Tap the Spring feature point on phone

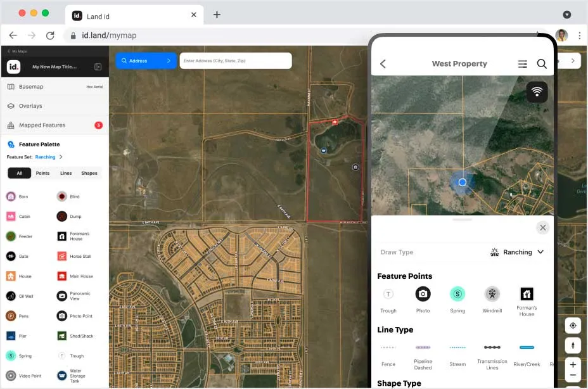pyautogui.click(x=457, y=294)
